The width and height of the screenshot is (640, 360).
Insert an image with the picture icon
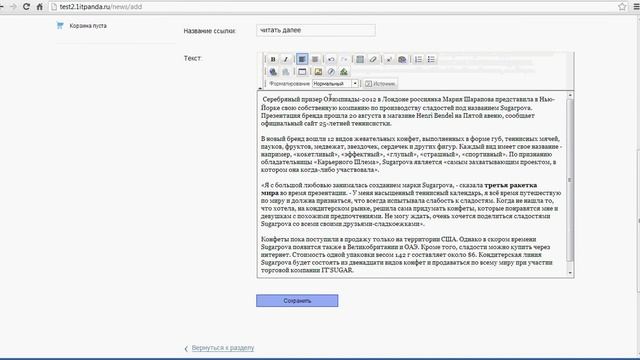tap(318, 72)
